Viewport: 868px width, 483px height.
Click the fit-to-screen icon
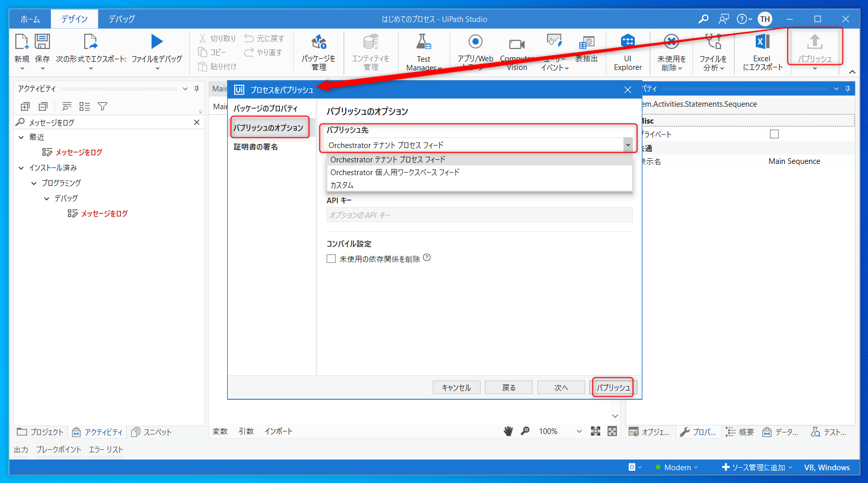pyautogui.click(x=596, y=431)
